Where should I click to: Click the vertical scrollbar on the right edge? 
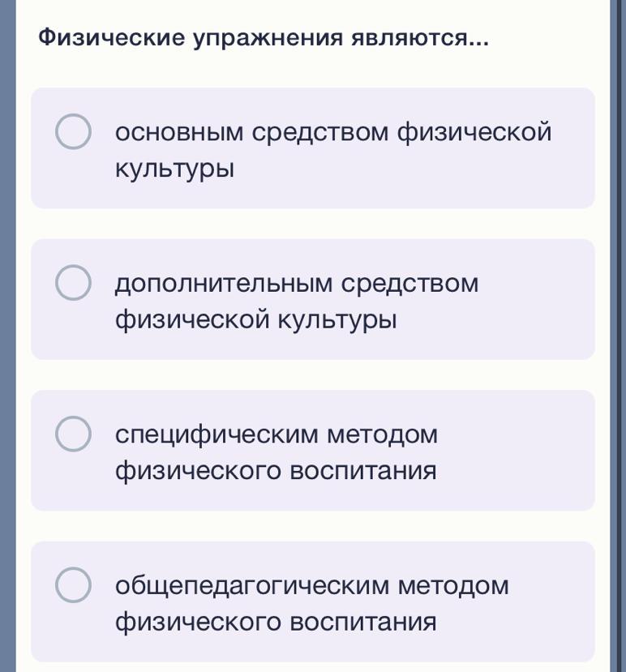pos(615,324)
